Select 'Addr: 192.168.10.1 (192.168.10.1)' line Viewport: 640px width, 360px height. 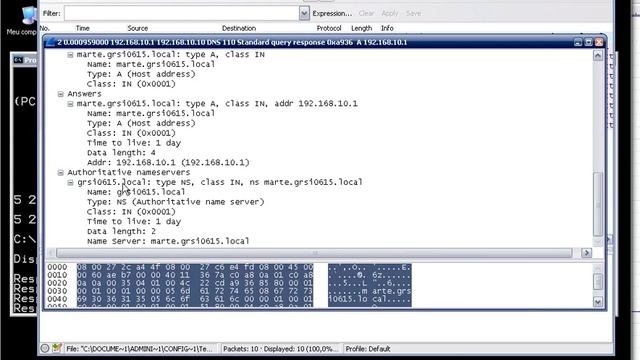(168, 162)
